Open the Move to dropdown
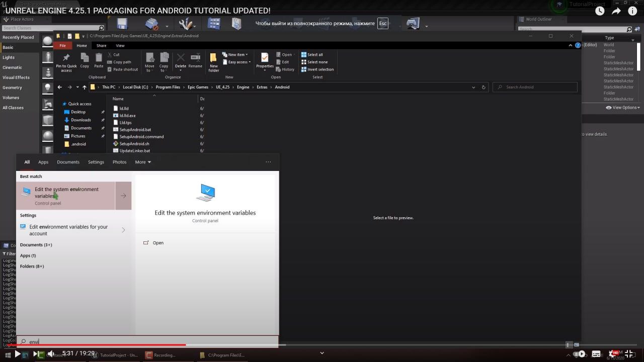 coord(149,62)
